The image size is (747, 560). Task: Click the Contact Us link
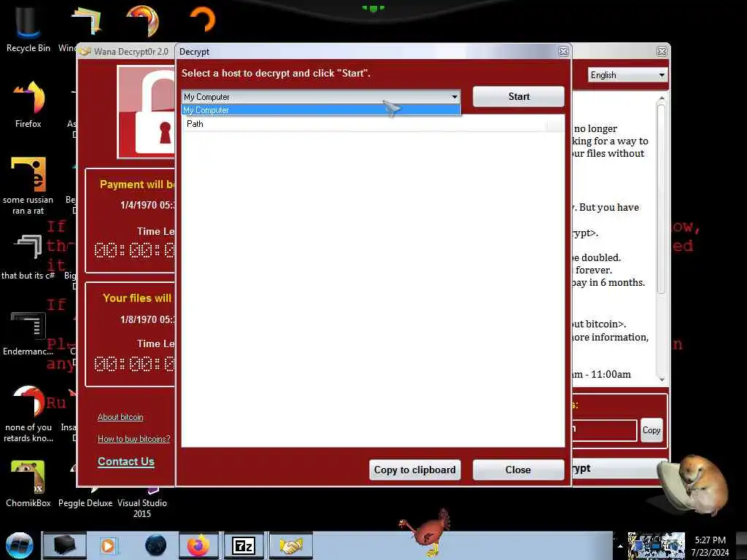click(125, 462)
